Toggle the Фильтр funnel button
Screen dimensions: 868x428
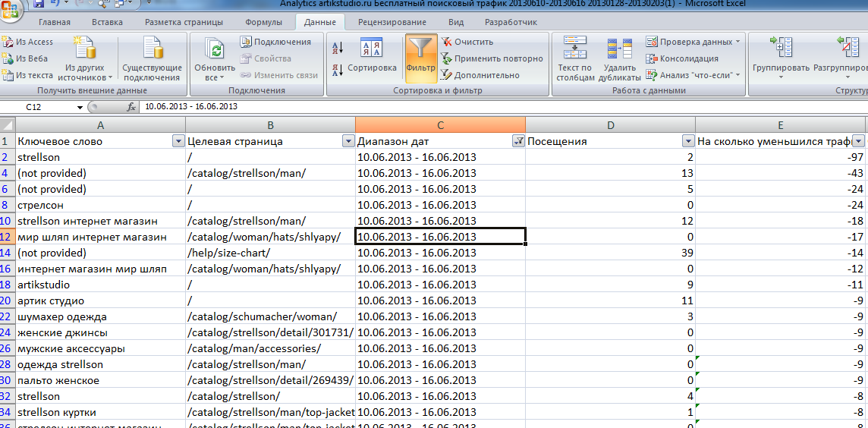(x=420, y=58)
